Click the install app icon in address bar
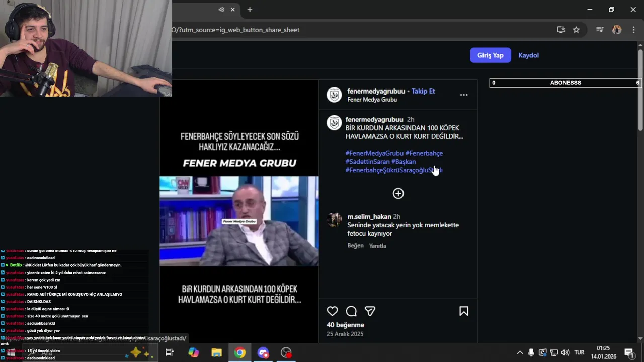The width and height of the screenshot is (644, 362). [x=561, y=30]
